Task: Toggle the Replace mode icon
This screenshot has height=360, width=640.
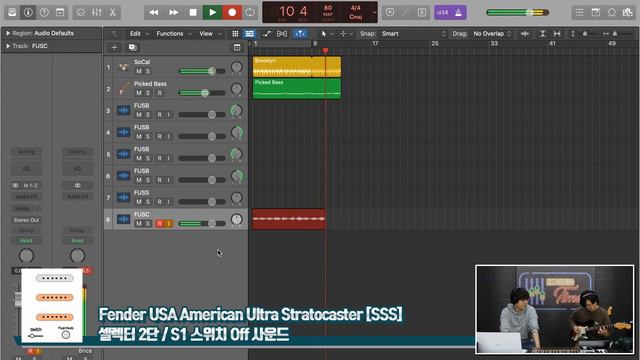Action: [x=390, y=13]
